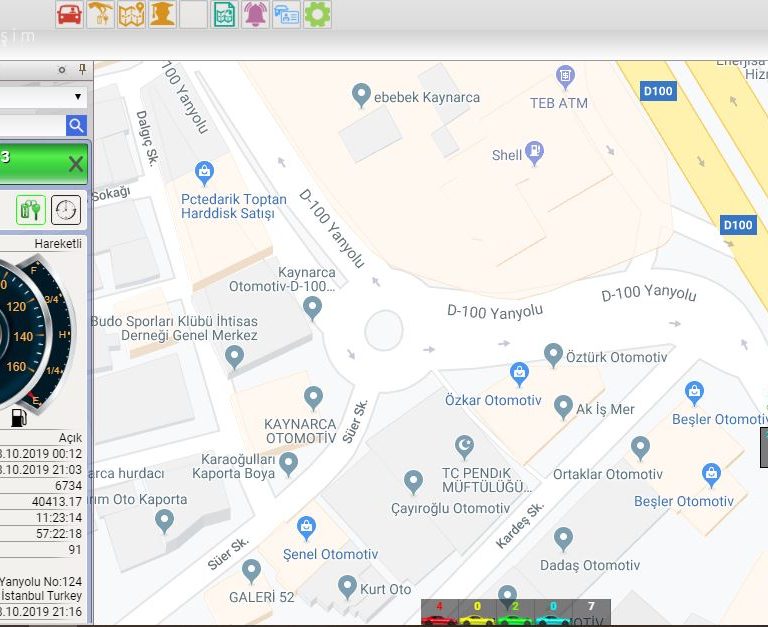Click the '6734' value row
The height and width of the screenshot is (627, 768).
tap(69, 486)
